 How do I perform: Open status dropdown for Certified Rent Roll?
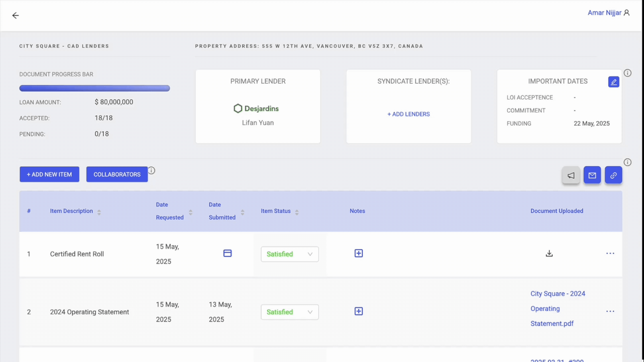(289, 254)
